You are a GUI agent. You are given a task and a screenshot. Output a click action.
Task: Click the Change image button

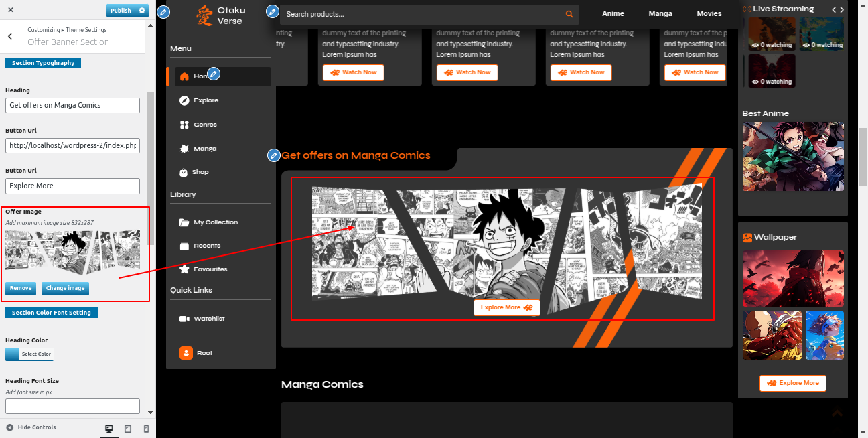(x=65, y=288)
